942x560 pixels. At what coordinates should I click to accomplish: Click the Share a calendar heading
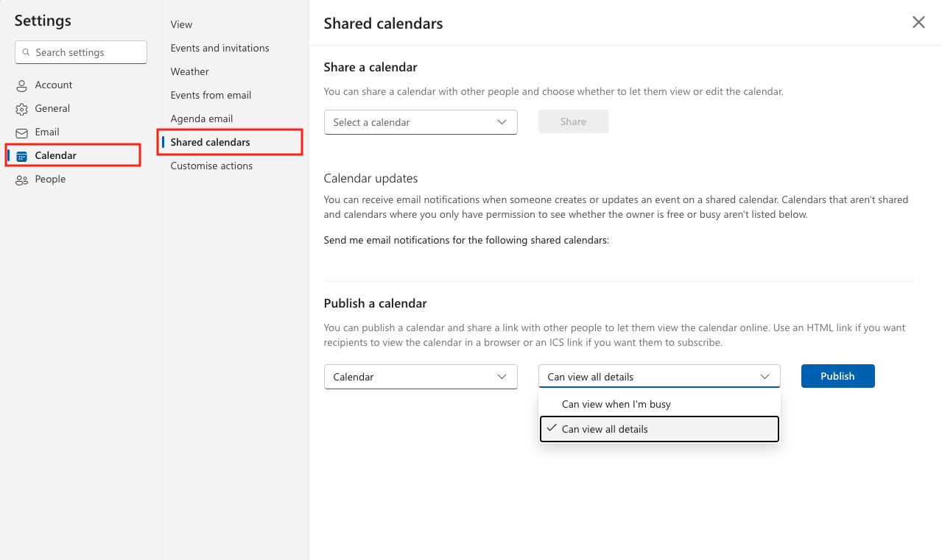point(370,67)
